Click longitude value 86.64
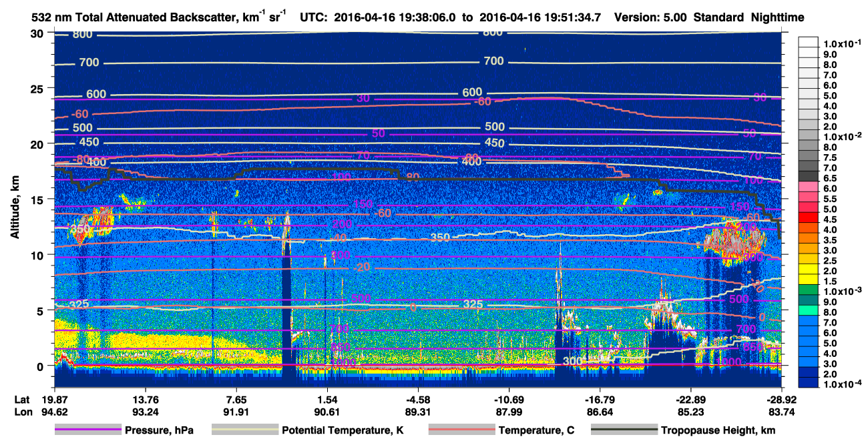Viewport: 868px width, 445px height. [x=600, y=412]
